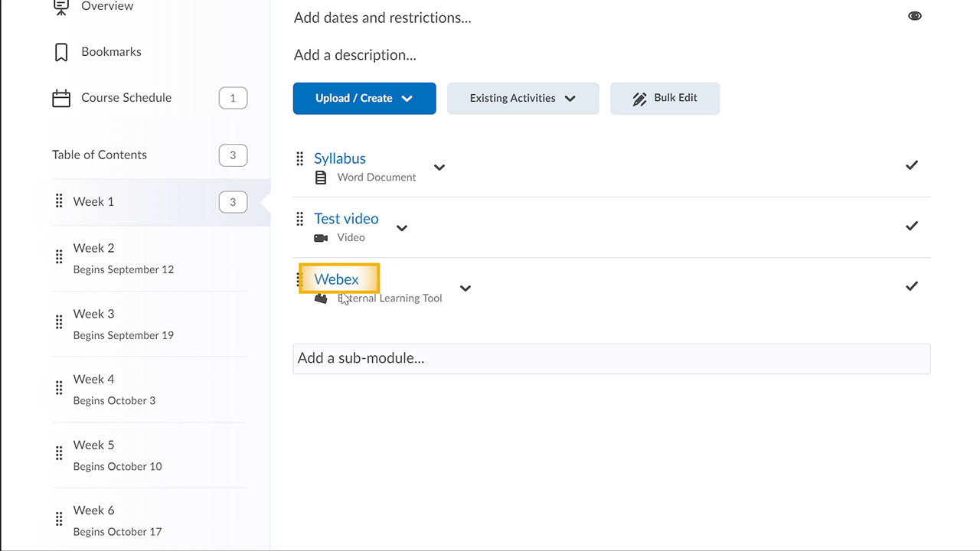The height and width of the screenshot is (551, 980).
Task: Click the Bookmarks icon in the sidebar
Action: click(x=60, y=51)
